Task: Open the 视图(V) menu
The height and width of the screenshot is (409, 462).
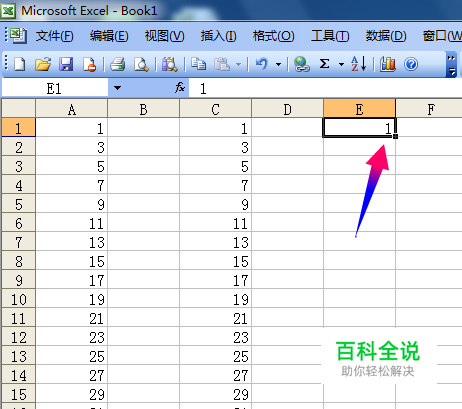Action: pyautogui.click(x=164, y=36)
